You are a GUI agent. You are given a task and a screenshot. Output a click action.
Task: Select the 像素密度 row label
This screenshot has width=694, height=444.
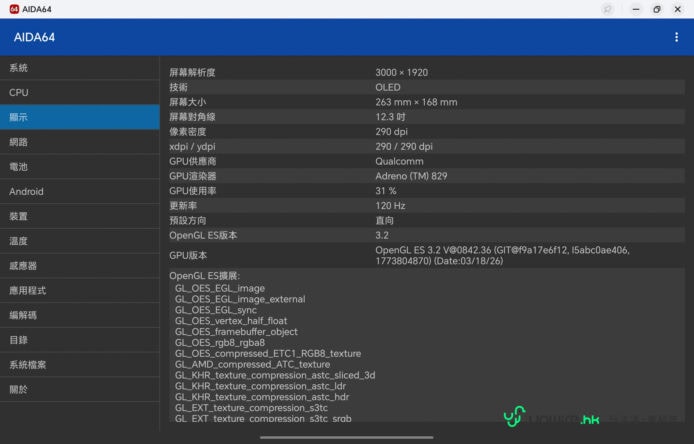(188, 132)
